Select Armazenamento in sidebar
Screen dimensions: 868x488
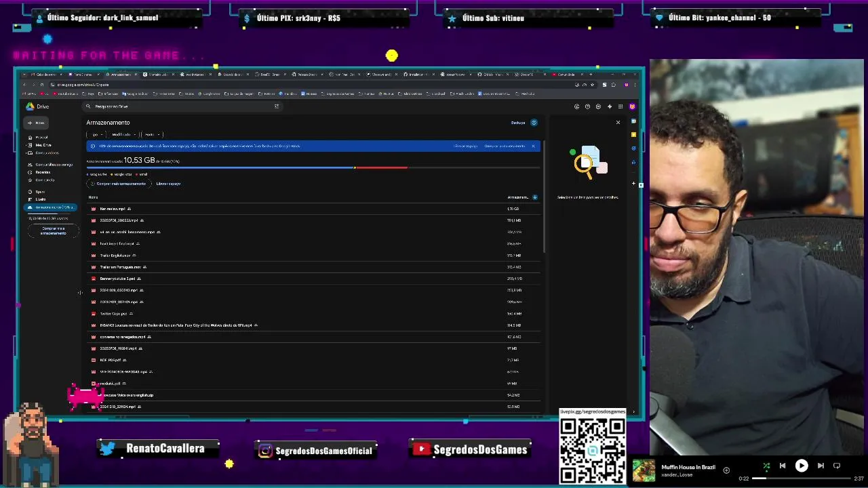pos(50,207)
